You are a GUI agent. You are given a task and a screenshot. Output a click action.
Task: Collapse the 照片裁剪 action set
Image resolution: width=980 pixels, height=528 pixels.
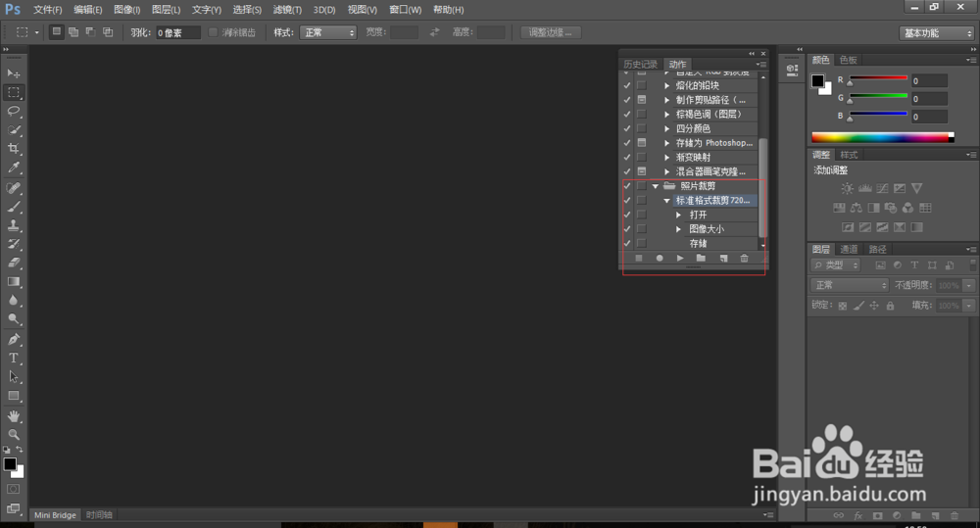[x=655, y=186]
